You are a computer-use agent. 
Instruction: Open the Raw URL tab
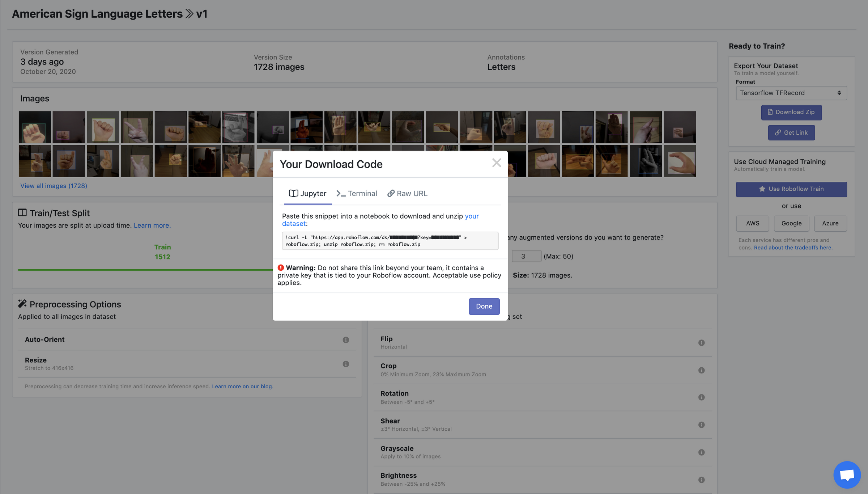click(407, 193)
